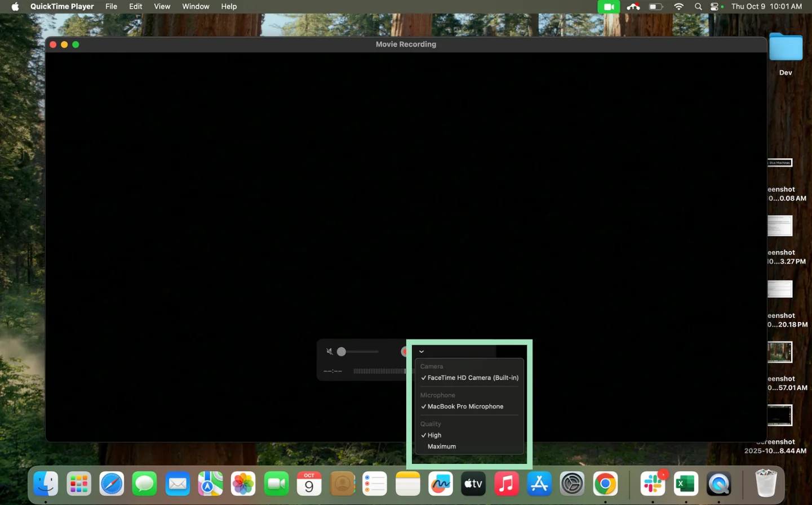Select the FaceTime HD Camera option
Image resolution: width=812 pixels, height=505 pixels.
click(472, 378)
